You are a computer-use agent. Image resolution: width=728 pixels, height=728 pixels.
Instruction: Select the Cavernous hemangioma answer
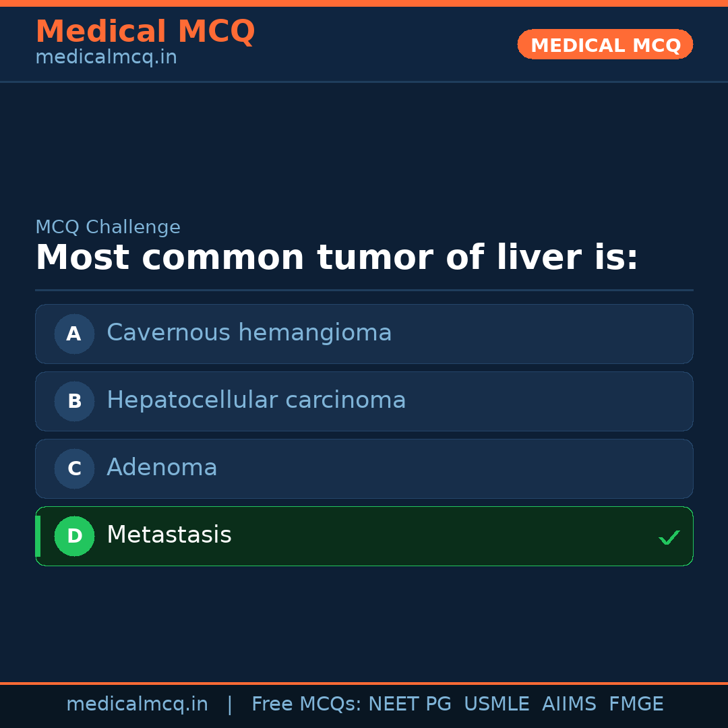[x=249, y=333]
